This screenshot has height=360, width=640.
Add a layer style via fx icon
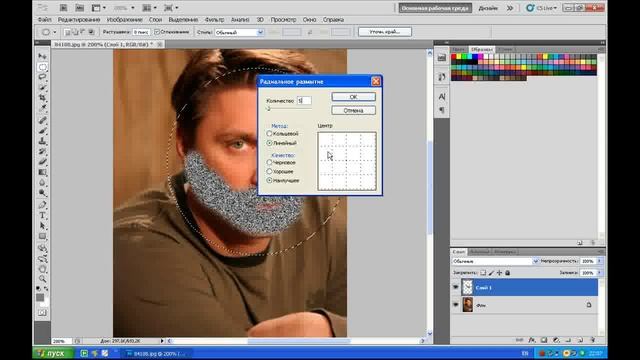(x=531, y=340)
